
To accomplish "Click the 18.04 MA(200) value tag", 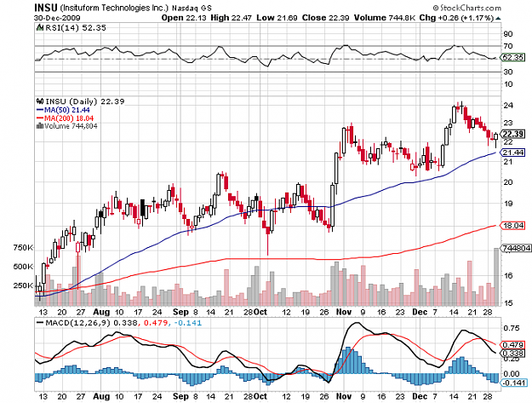I will click(x=513, y=226).
